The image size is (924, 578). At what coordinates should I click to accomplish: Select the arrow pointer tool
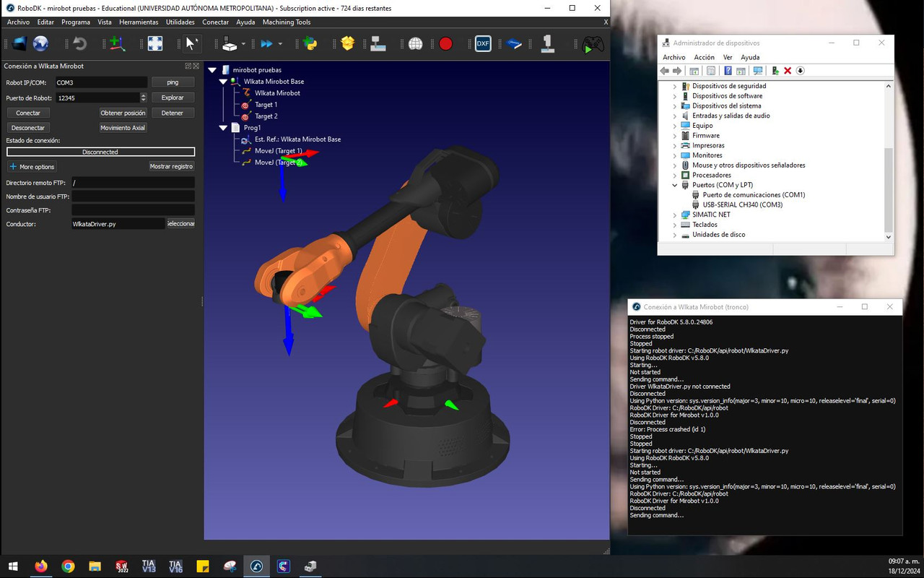[191, 44]
